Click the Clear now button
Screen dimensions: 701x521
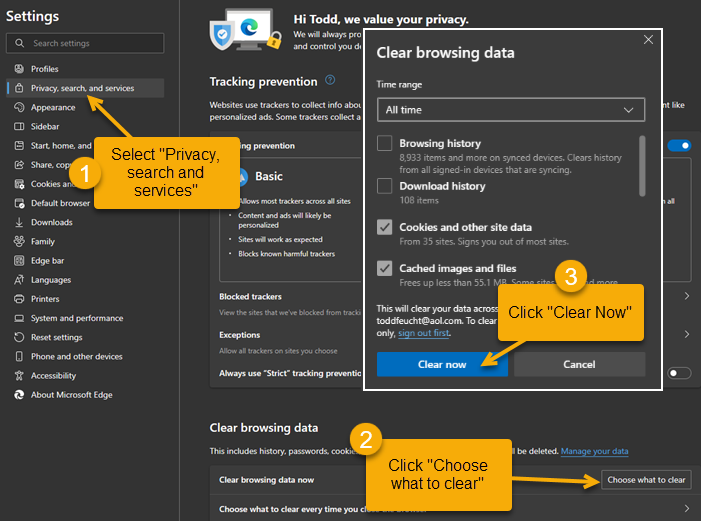tap(442, 364)
